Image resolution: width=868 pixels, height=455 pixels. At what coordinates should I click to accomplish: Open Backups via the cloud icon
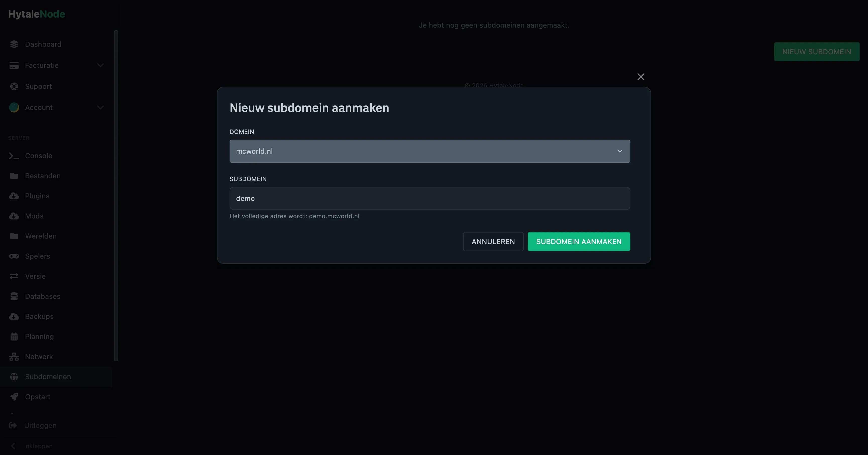point(14,316)
